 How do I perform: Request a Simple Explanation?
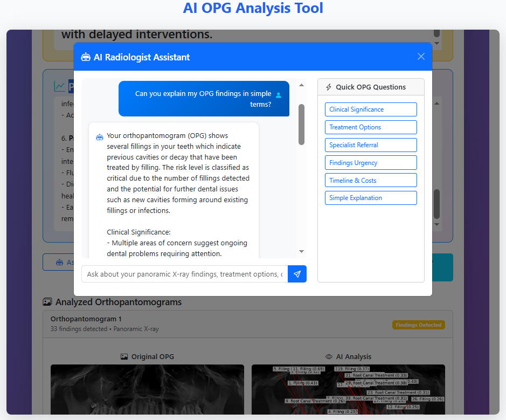click(371, 198)
